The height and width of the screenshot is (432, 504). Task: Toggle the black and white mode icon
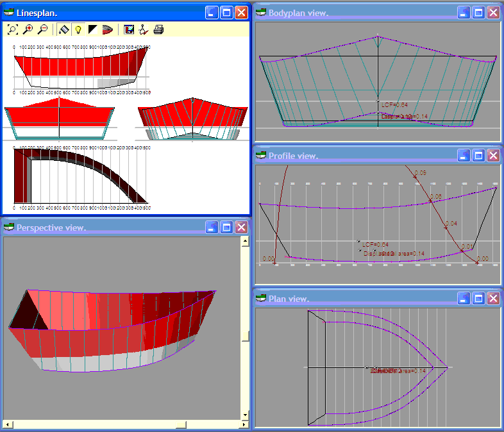[93, 29]
